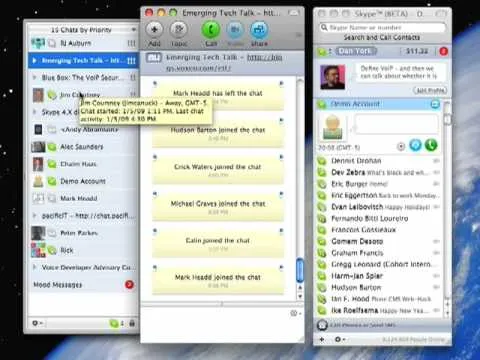
Task: Click the red badge next to Mood Messages
Action: coord(129,285)
